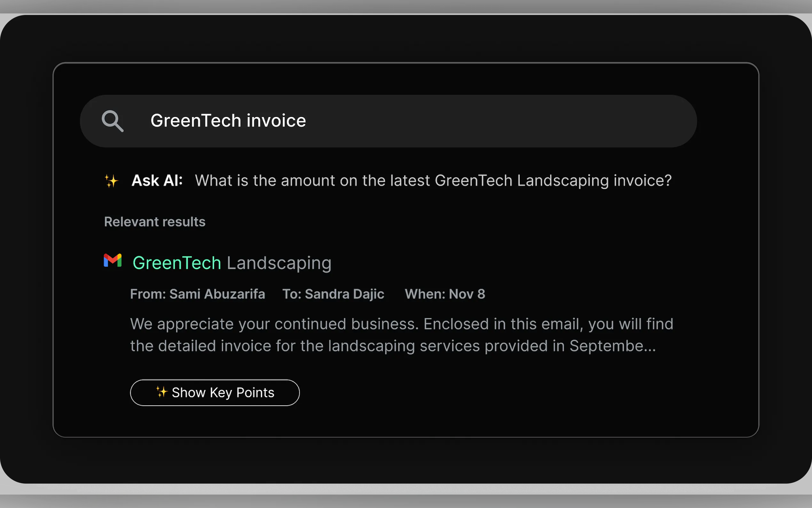812x508 pixels.
Task: Click the magnifying glass search icon
Action: point(113,121)
